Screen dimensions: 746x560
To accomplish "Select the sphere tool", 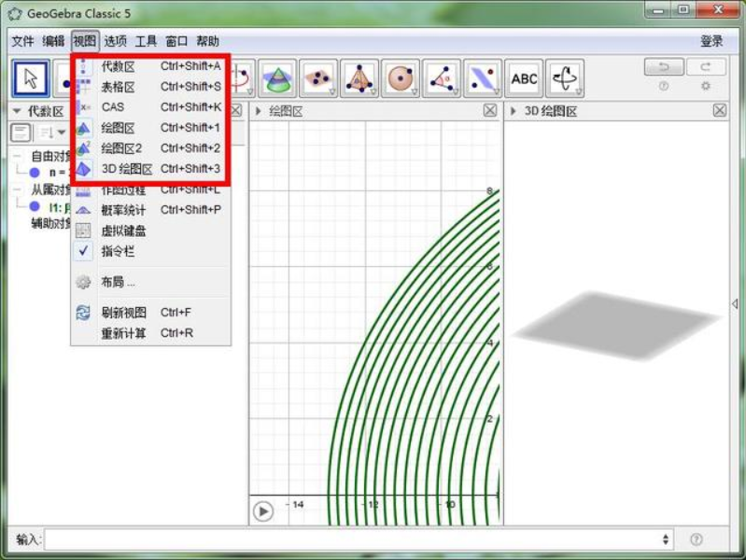I will (x=401, y=78).
